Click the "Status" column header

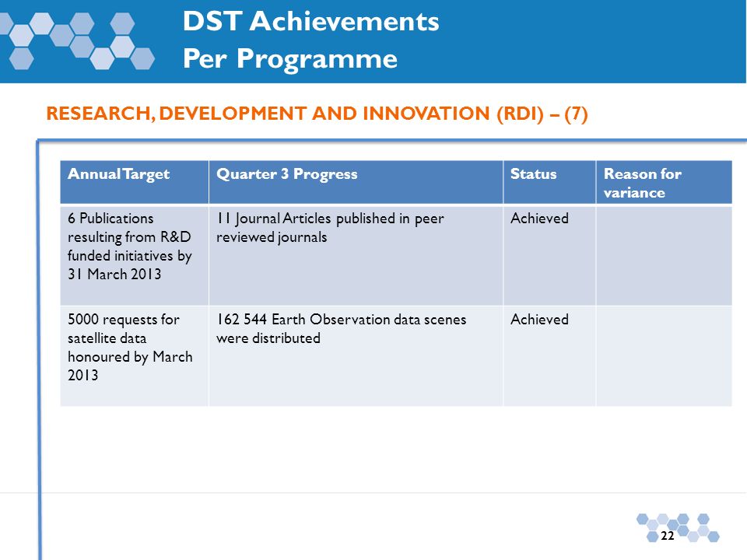pos(549,182)
